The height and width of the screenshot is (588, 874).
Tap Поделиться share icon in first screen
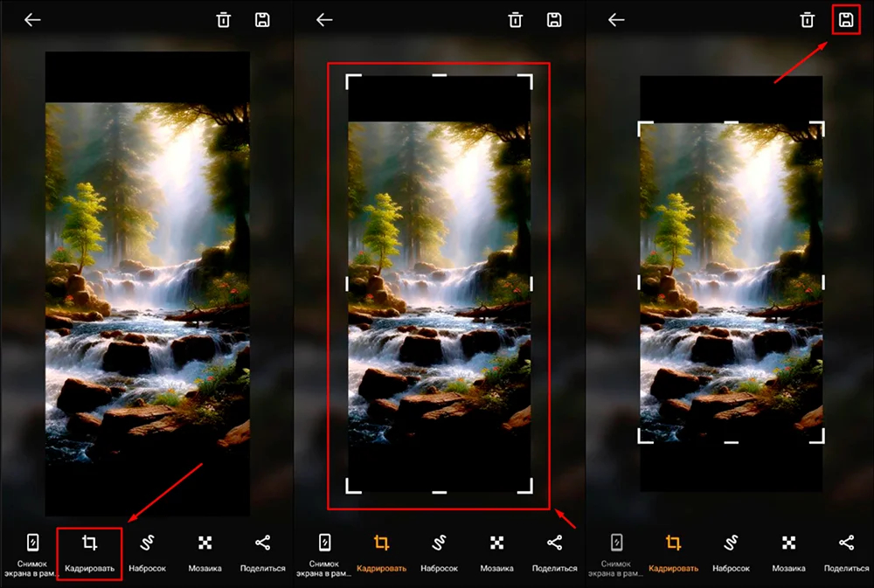point(262,553)
